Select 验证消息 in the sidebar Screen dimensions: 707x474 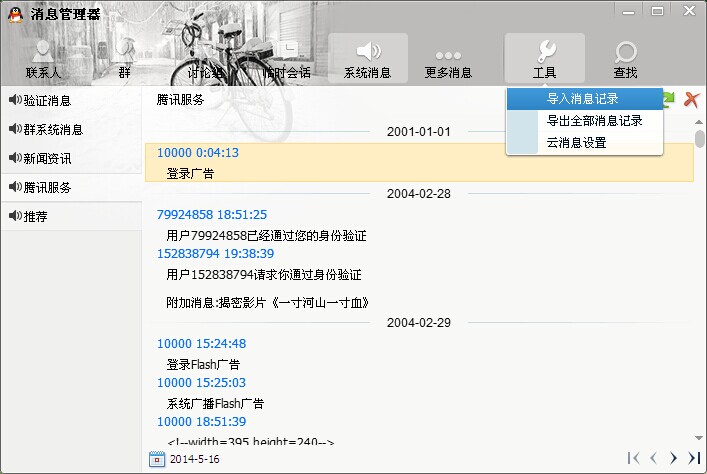[71, 101]
